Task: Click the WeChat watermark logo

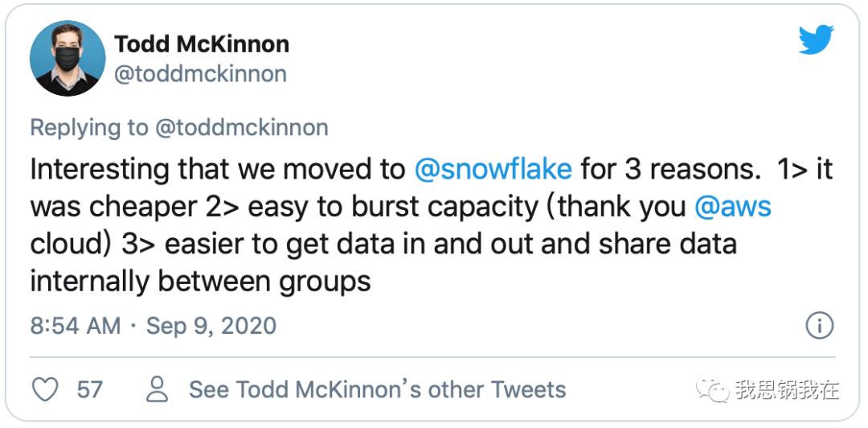Action: coord(712,389)
